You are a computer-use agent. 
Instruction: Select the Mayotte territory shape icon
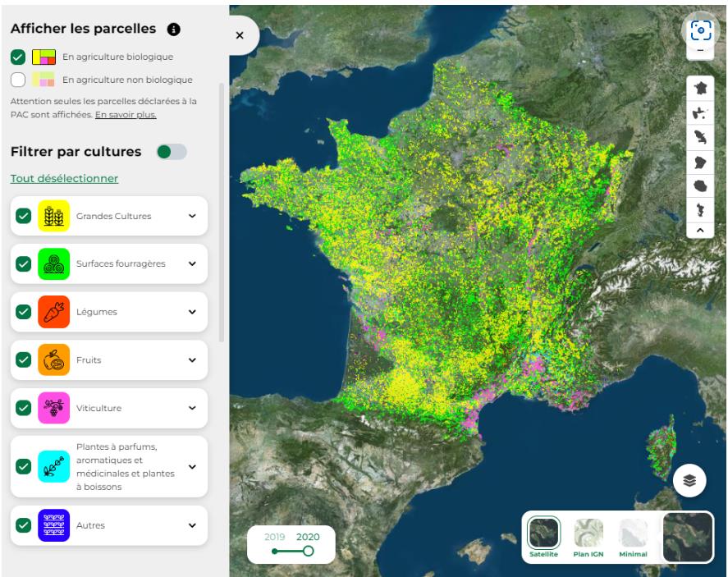tap(700, 209)
